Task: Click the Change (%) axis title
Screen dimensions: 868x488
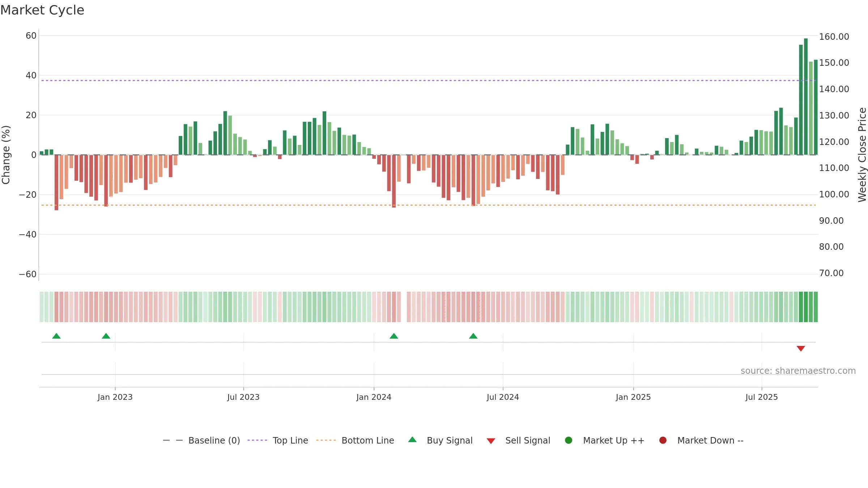Action: [6, 155]
